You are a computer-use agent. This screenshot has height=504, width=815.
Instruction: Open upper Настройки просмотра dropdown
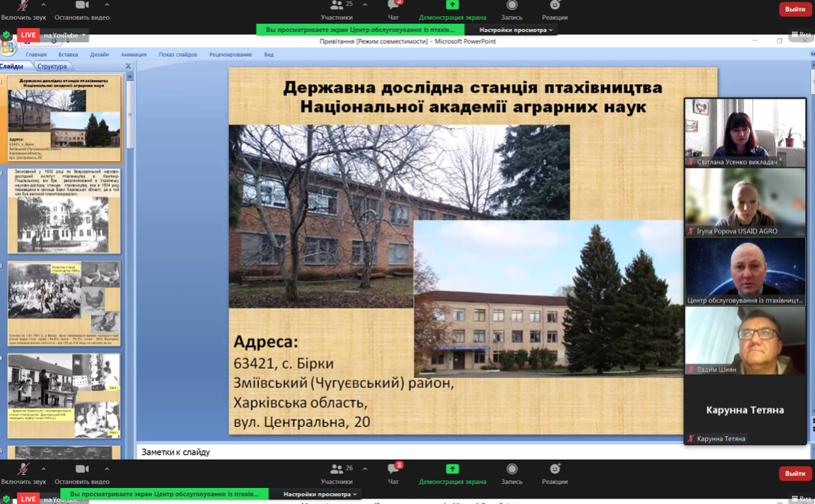tap(516, 30)
